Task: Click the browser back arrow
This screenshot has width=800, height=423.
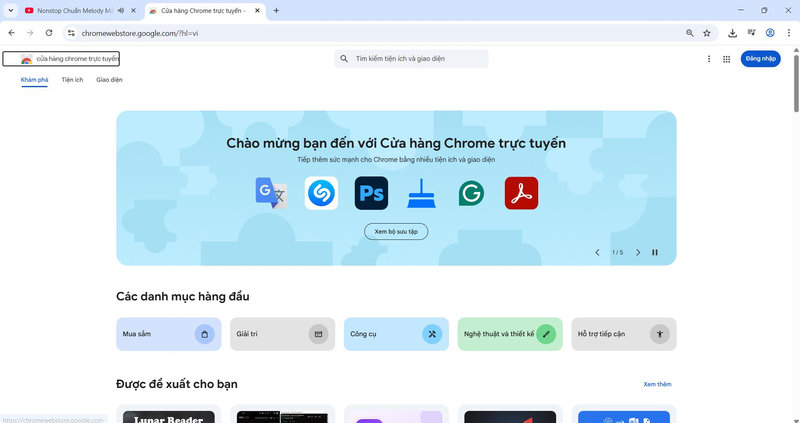Action: [12, 33]
